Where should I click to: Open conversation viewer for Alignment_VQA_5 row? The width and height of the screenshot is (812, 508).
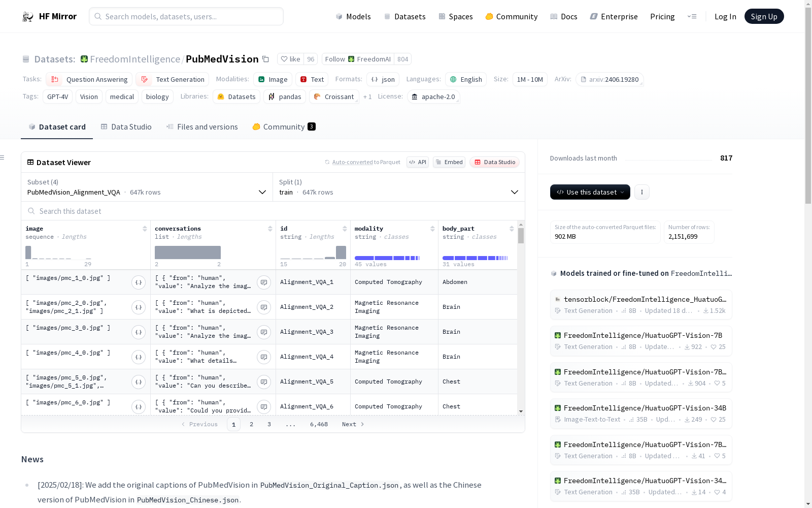click(264, 382)
